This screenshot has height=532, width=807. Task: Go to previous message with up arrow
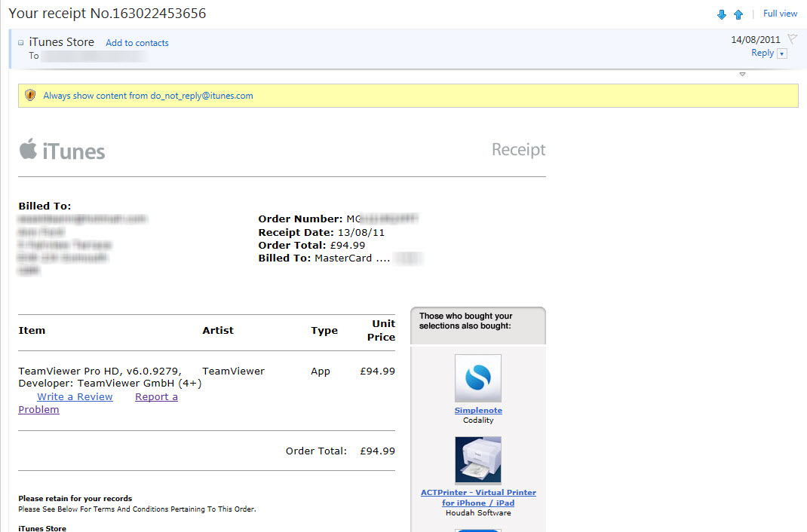(x=738, y=14)
